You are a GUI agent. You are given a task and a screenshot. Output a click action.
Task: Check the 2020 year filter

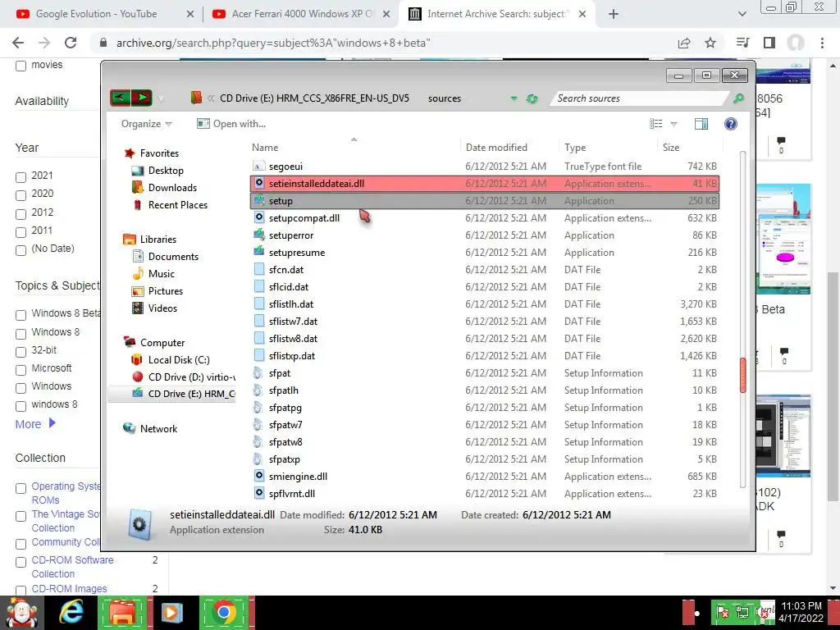21,195
